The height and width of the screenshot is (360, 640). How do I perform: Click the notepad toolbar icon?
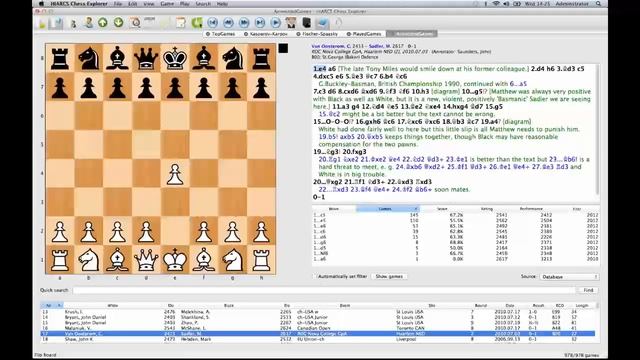tap(180, 22)
